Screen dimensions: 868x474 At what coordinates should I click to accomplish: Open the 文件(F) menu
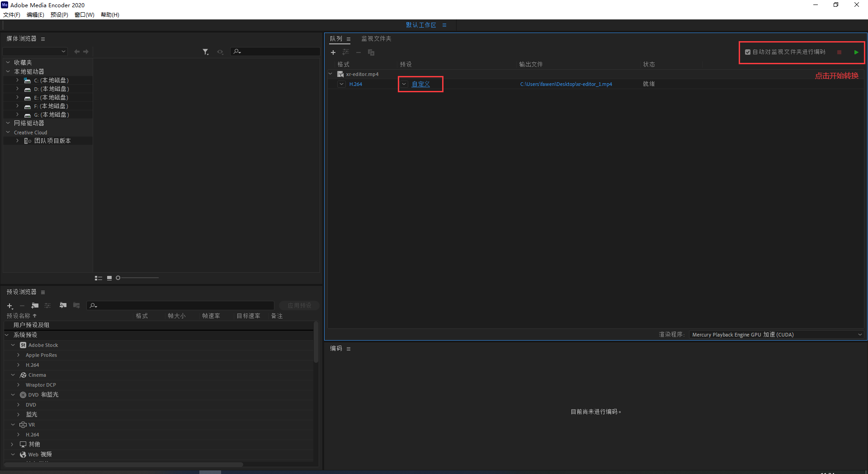click(12, 15)
